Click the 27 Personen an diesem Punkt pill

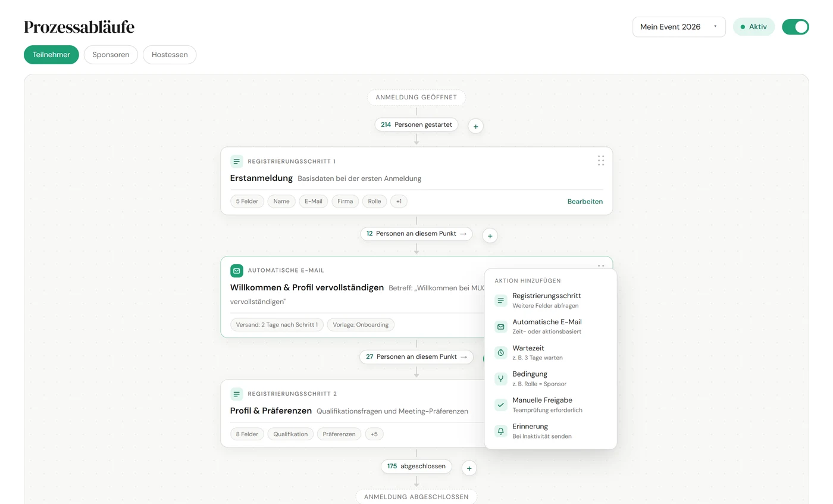point(416,357)
